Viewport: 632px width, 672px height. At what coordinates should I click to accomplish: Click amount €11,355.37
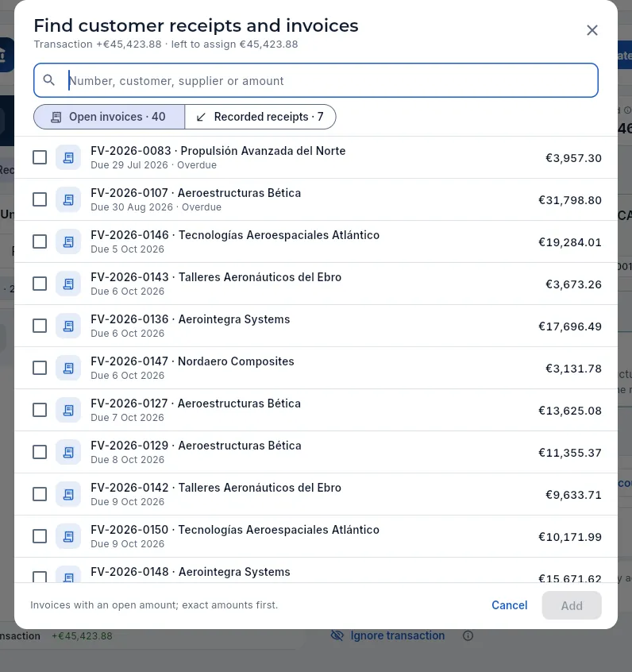click(570, 453)
